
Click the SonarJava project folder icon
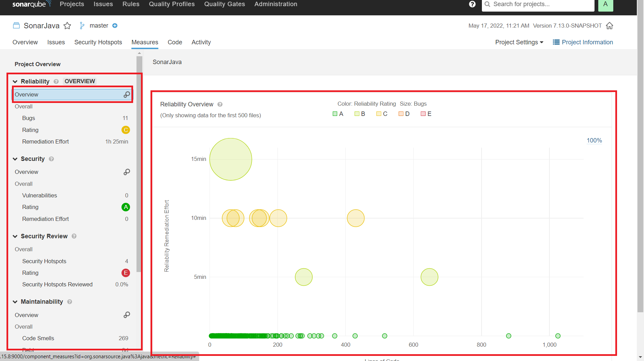[x=16, y=26]
